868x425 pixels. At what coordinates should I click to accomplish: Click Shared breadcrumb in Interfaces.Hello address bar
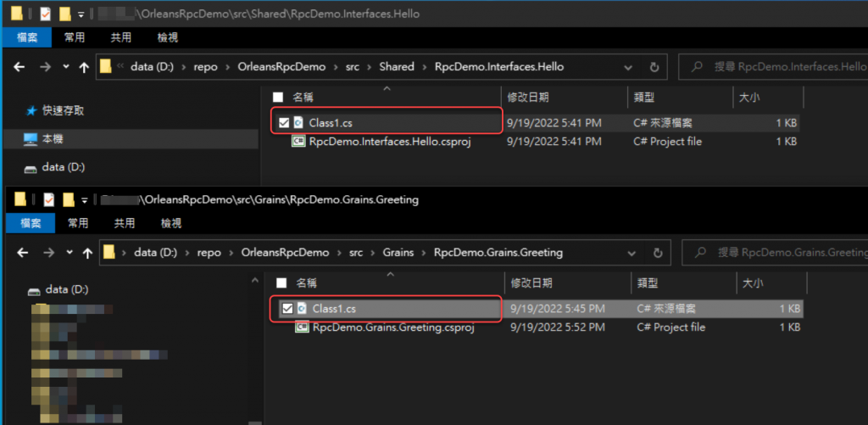pos(397,67)
